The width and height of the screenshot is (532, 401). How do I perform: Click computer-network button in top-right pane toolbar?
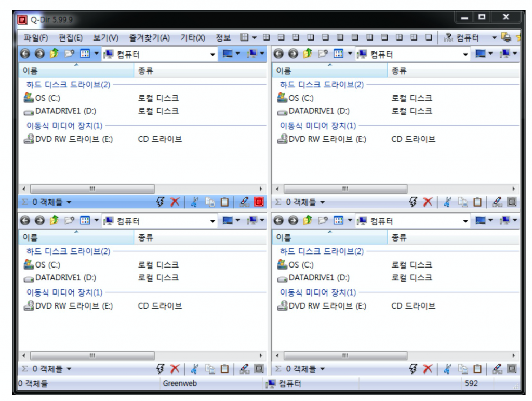pos(505,54)
